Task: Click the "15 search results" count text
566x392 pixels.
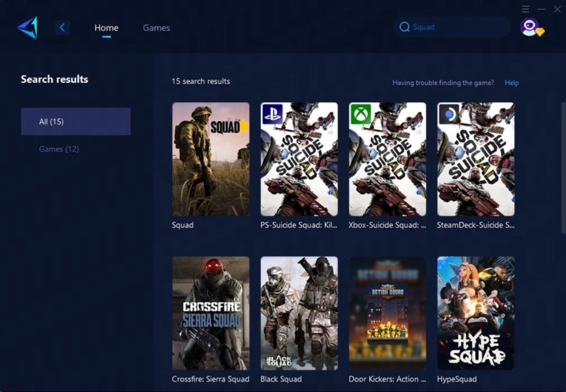Action: click(x=201, y=81)
